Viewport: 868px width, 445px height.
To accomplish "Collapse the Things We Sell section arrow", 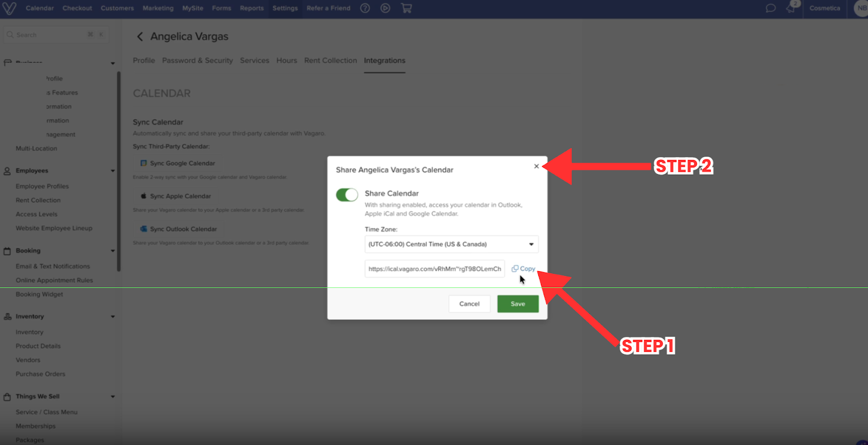I will 113,397.
